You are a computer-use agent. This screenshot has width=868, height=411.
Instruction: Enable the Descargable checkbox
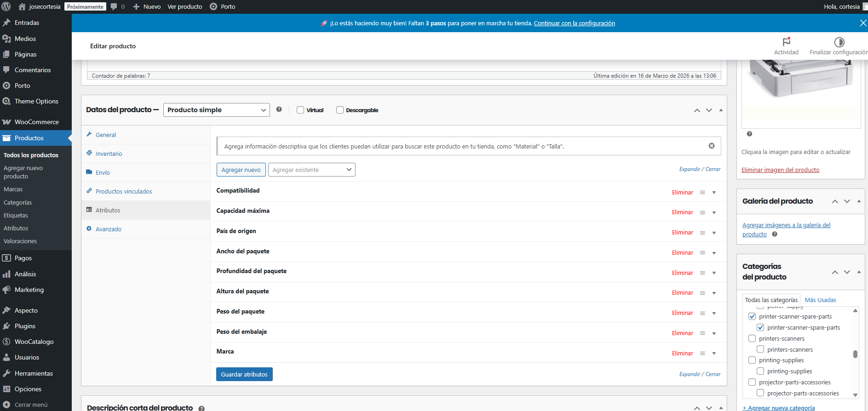[340, 110]
